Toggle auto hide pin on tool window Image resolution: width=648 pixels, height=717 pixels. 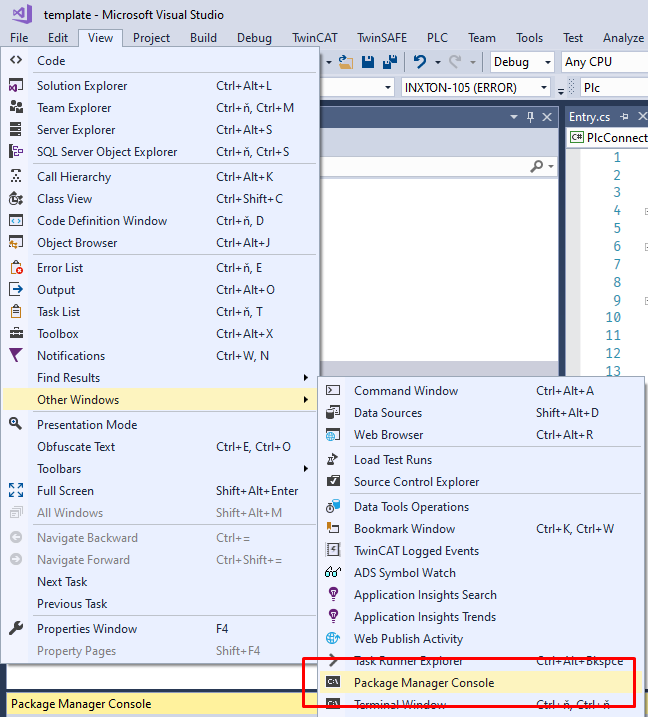[530, 117]
